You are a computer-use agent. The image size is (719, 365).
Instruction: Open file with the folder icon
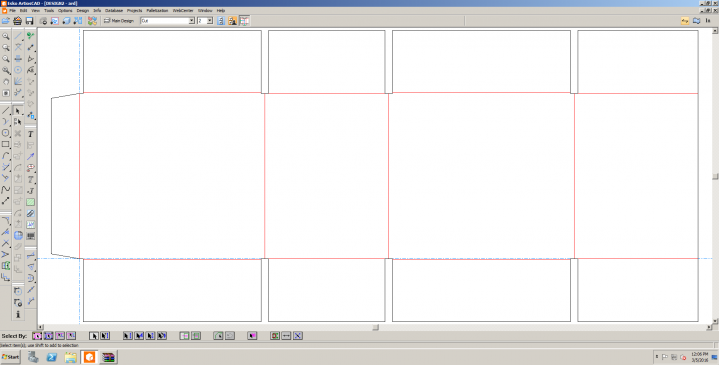coord(6,21)
